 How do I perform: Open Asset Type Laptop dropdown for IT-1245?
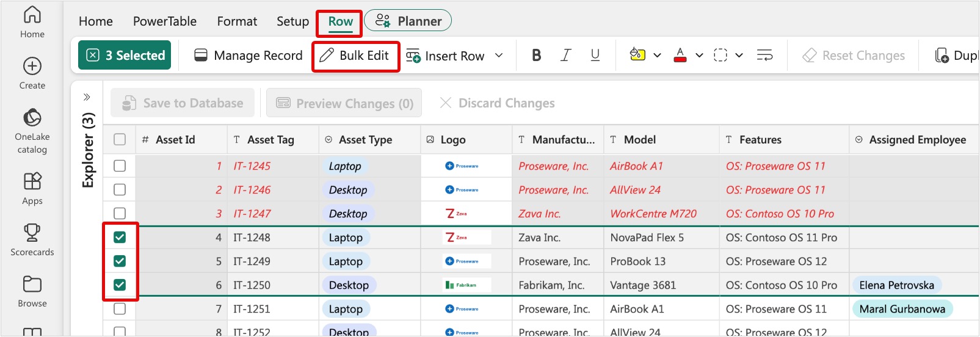(x=345, y=166)
